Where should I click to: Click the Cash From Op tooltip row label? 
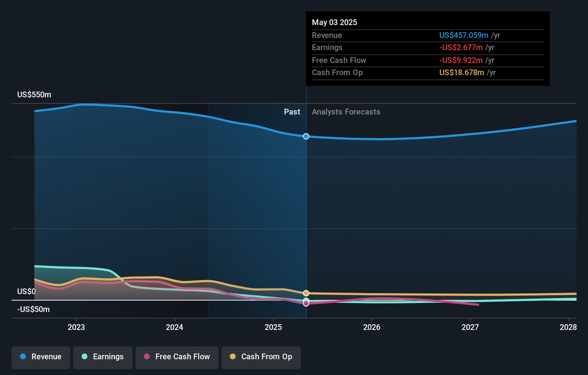point(337,72)
